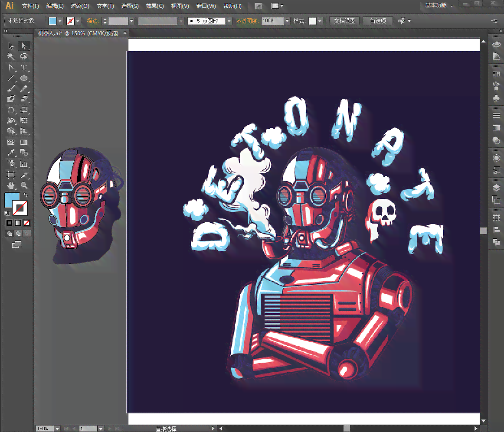Select the Scale tool
Screen dimensions: 504x432
pyautogui.click(x=24, y=110)
